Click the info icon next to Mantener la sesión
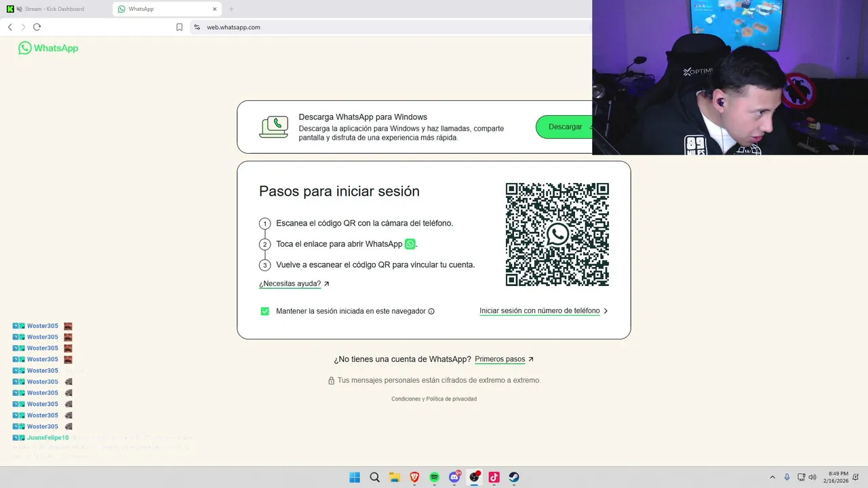This screenshot has width=868, height=488. [x=431, y=312]
